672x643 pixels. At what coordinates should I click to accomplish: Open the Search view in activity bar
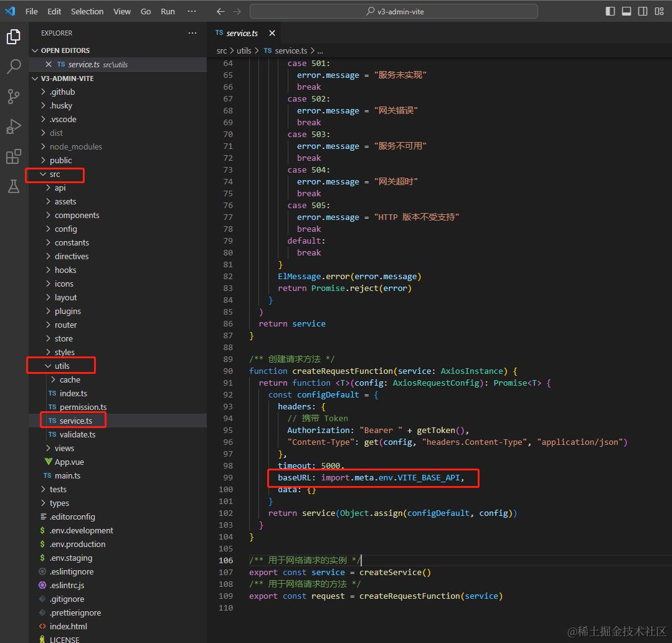[14, 67]
